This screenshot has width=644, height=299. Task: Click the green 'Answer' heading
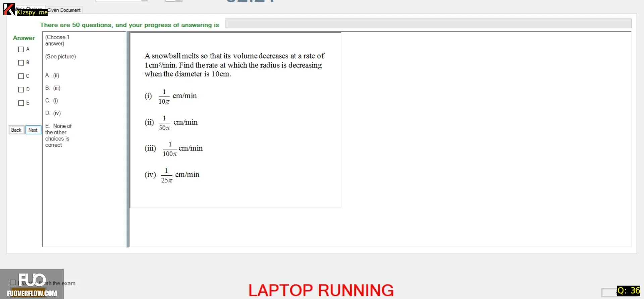tap(24, 38)
